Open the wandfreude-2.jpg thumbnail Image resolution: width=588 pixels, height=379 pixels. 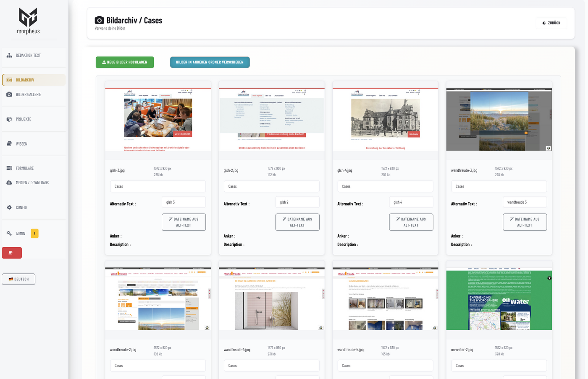point(158,298)
